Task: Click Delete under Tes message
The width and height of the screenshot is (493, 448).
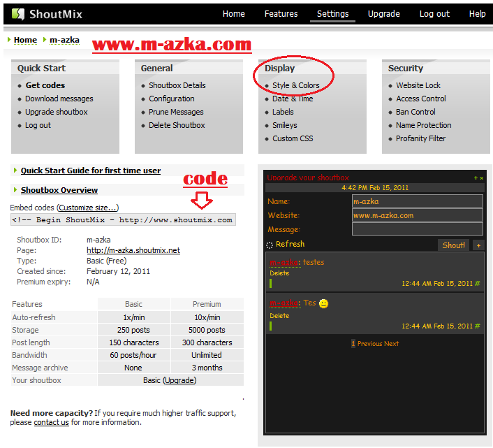Action: (x=279, y=315)
